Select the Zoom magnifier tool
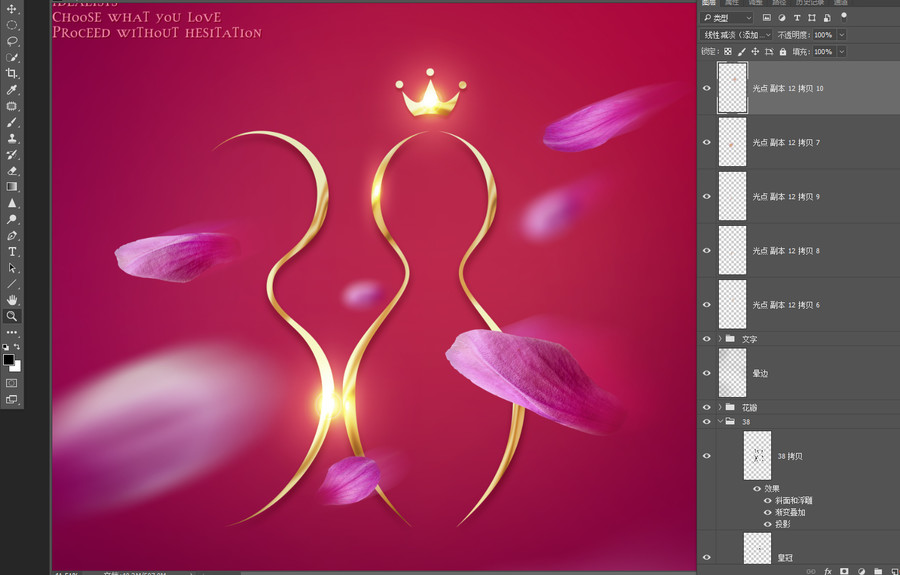This screenshot has width=900, height=575. coord(11,316)
